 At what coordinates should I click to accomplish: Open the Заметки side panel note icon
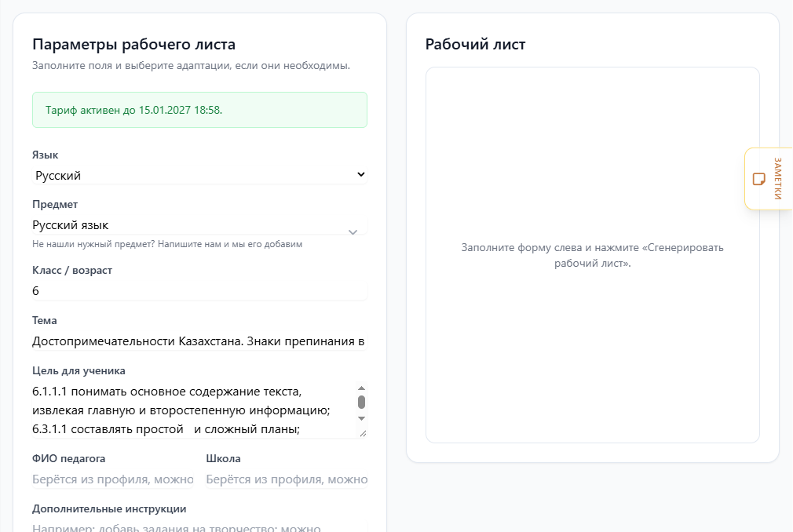click(x=758, y=179)
